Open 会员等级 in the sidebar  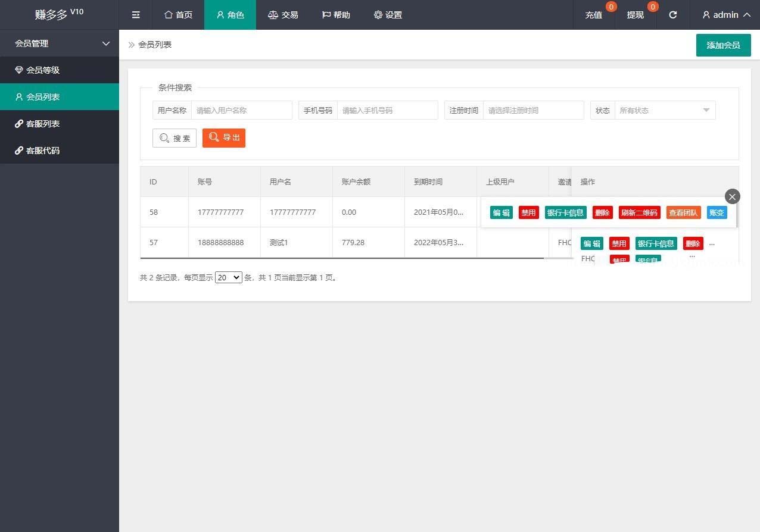pos(43,70)
